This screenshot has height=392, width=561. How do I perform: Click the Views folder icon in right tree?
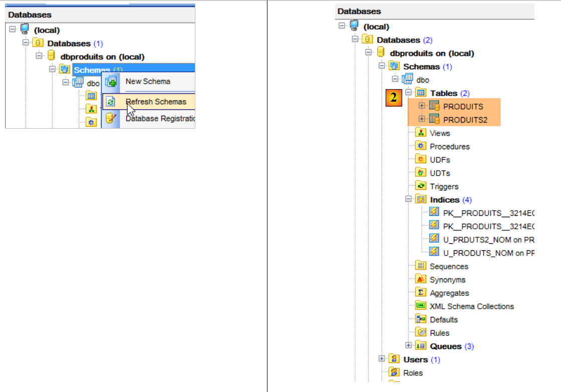(421, 133)
